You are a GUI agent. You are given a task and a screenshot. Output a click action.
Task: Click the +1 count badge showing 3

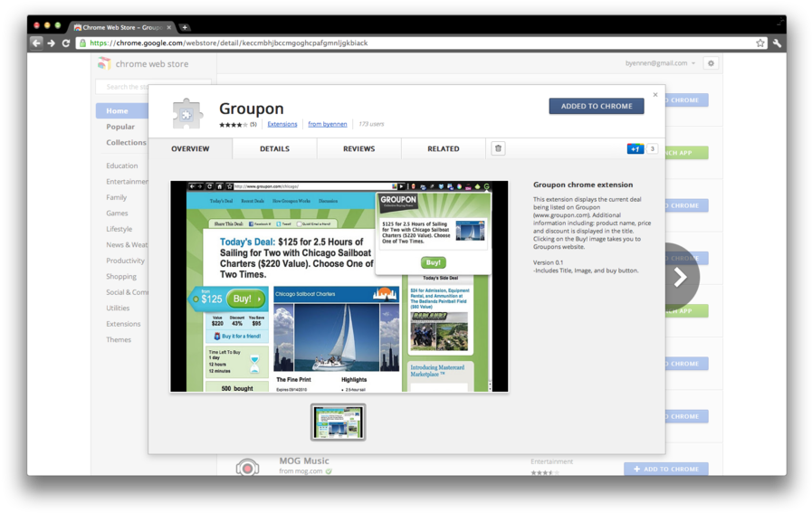[x=652, y=149]
